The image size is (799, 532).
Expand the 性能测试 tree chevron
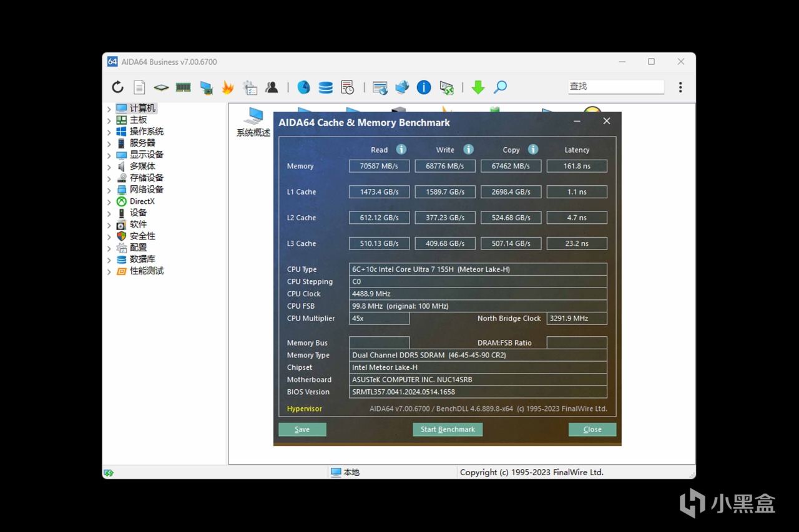[109, 272]
